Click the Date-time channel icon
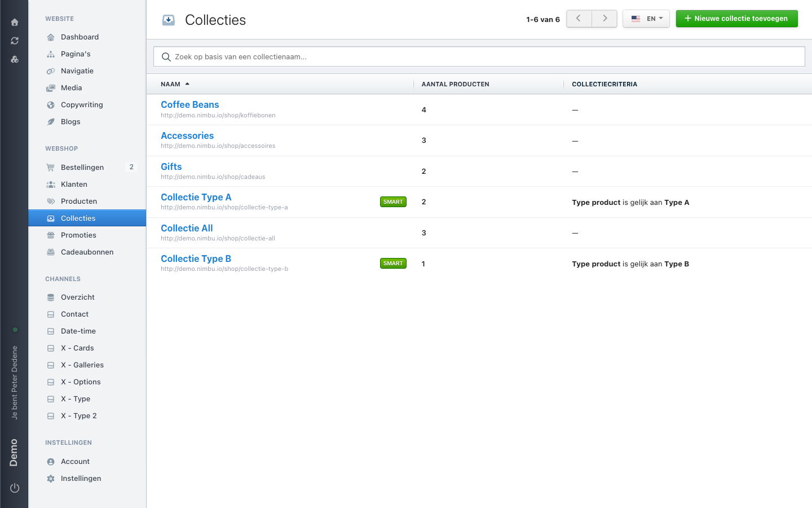 [51, 331]
